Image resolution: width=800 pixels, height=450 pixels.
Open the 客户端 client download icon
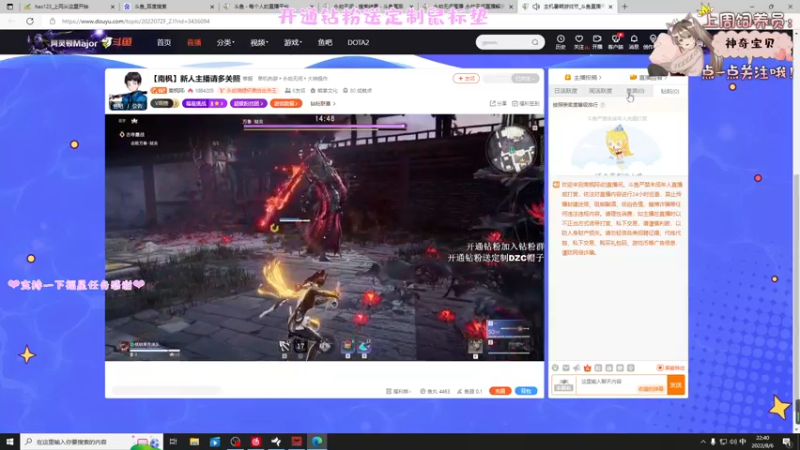tap(616, 42)
